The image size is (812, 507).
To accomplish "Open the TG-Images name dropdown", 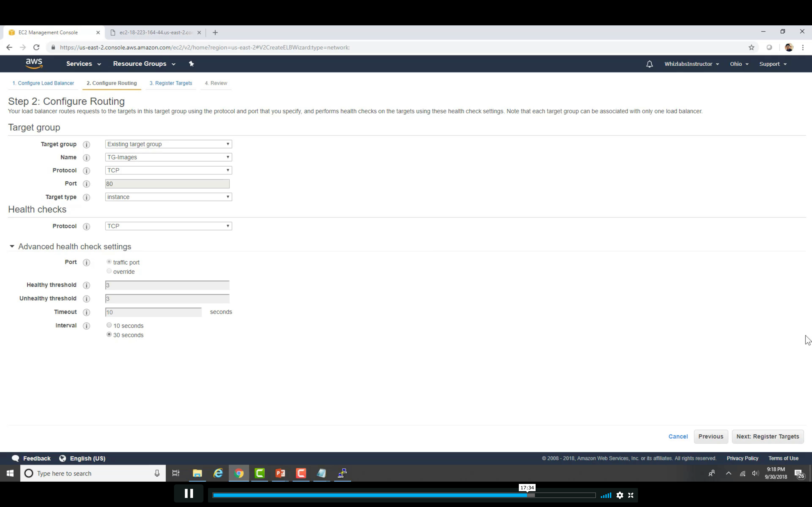I will tap(168, 157).
